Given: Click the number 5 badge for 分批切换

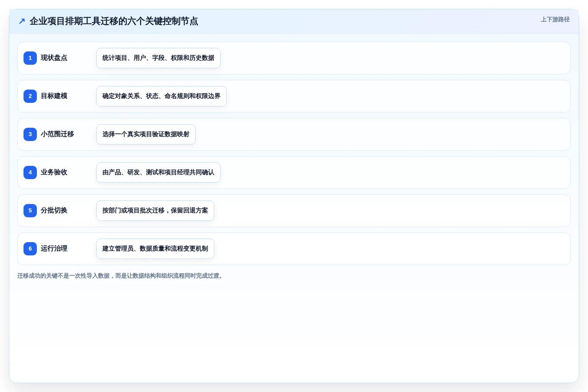Looking at the screenshot, I should 30,211.
